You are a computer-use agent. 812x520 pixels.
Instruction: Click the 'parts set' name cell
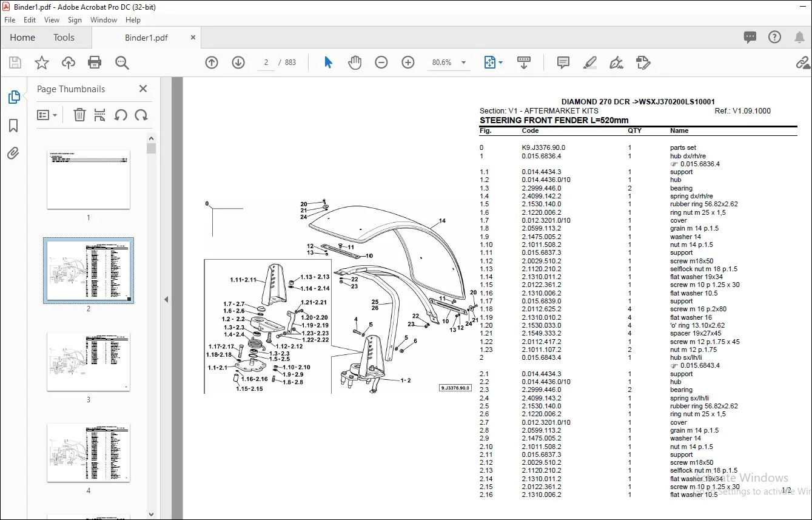point(683,147)
